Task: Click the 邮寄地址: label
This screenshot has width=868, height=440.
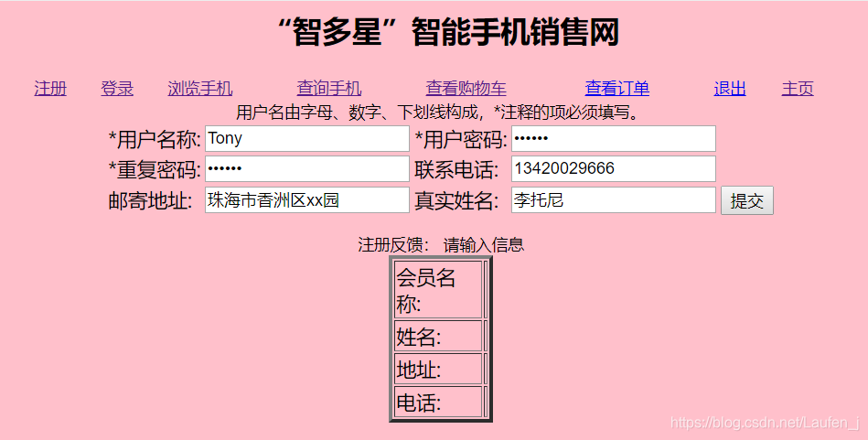Action: 151,201
